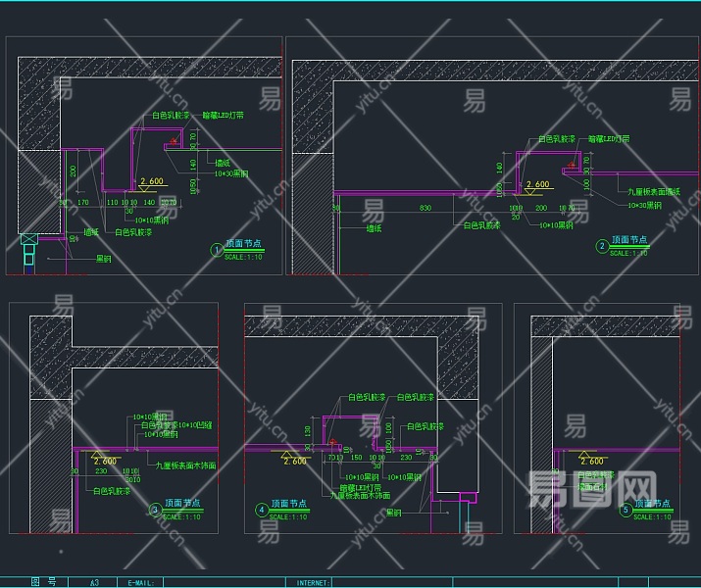Select the 顶面节点 title beside circle 4

pos(289,504)
